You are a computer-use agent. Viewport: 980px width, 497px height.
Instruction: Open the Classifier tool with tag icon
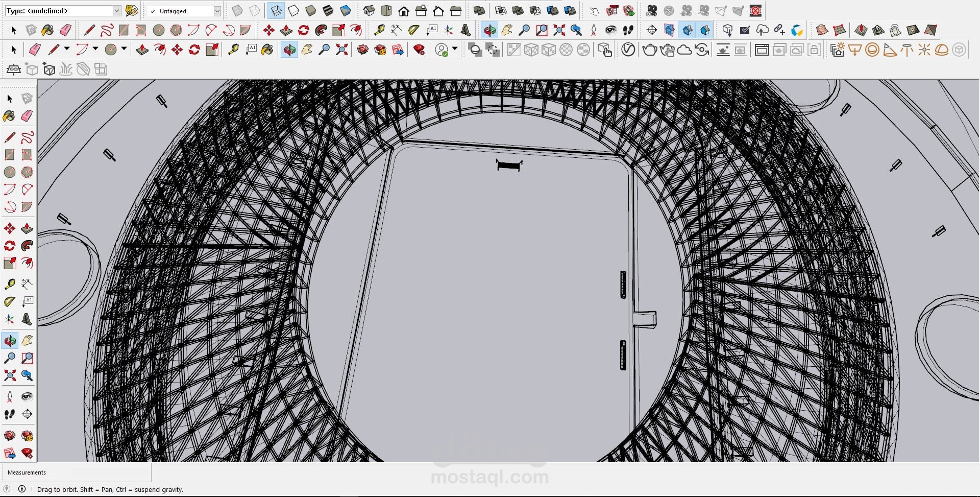pyautogui.click(x=131, y=10)
